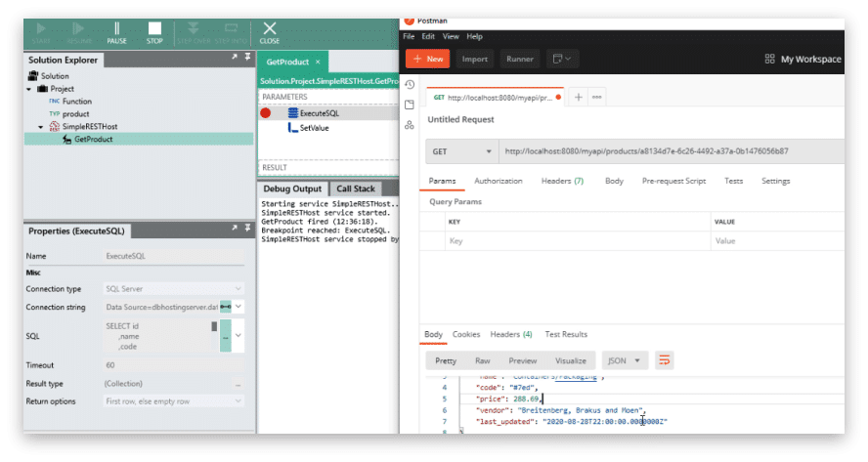Open the Postman File menu
Viewport: 868px width, 462px height.
[x=409, y=36]
